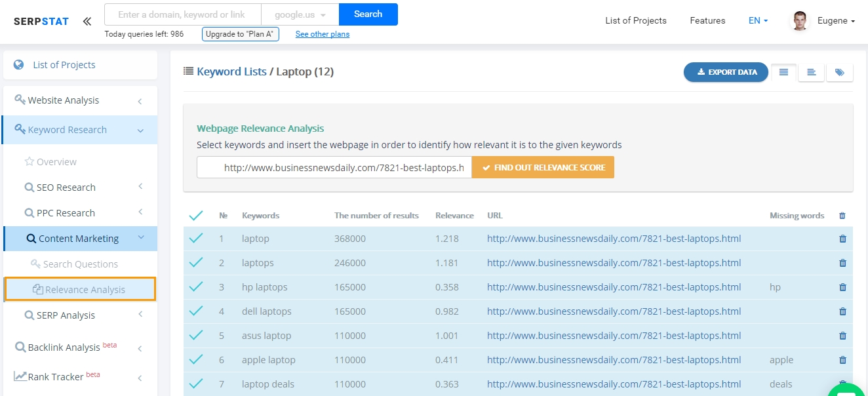The width and height of the screenshot is (868, 396).
Task: Switch to the left-aligned lines view icon
Action: tap(812, 72)
